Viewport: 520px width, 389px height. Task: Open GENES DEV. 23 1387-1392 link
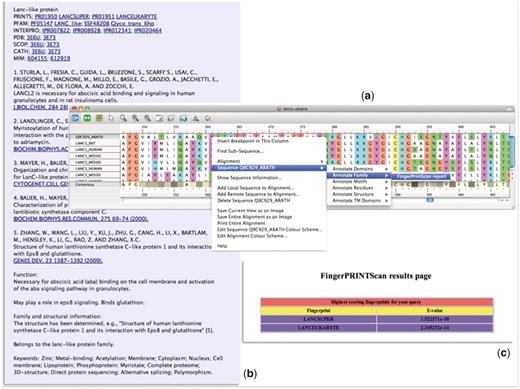pyautogui.click(x=58, y=261)
